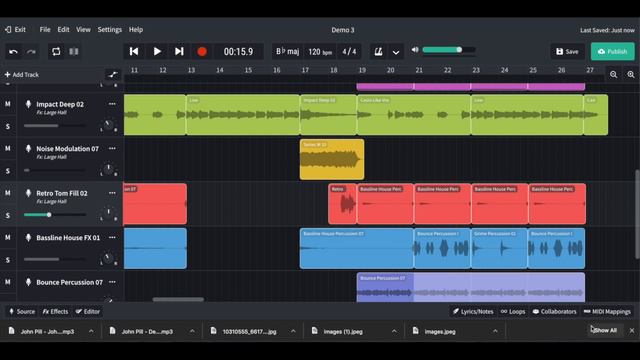Open the Editor tab

click(88, 311)
